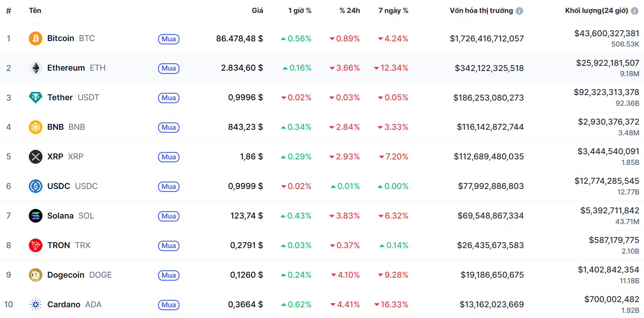Sort by 7 ngày % column header

[x=393, y=10]
